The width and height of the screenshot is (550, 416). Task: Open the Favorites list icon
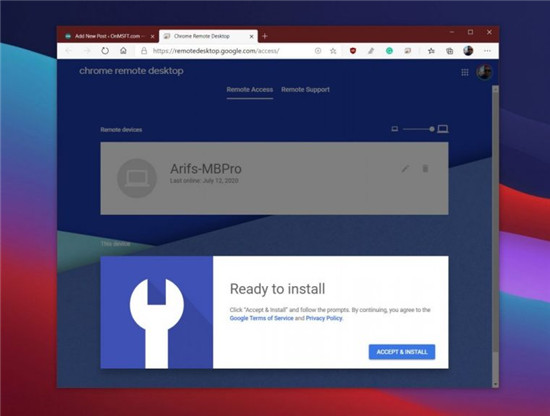(x=431, y=51)
